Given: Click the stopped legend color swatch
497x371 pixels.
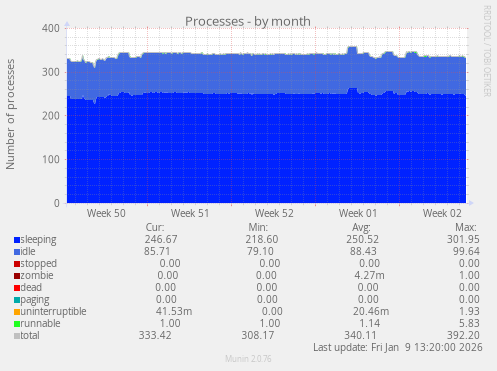Looking at the screenshot, I should point(17,264).
